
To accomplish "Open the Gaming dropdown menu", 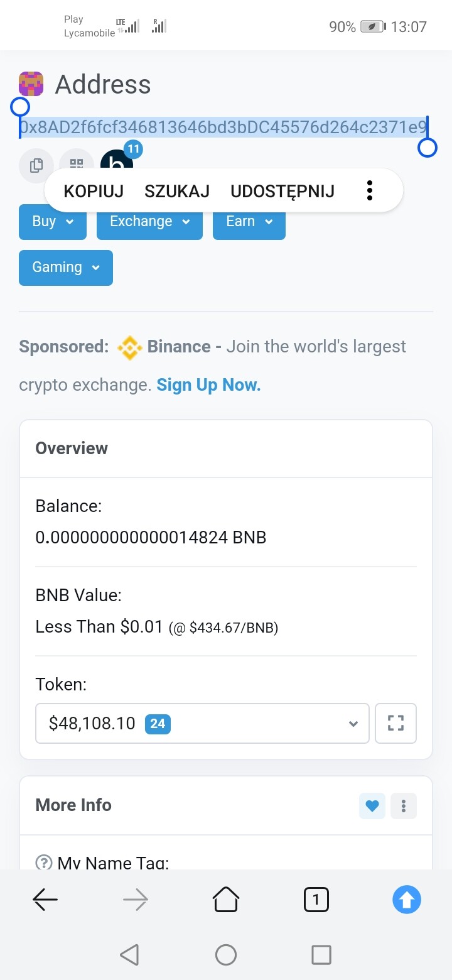I will pyautogui.click(x=66, y=268).
